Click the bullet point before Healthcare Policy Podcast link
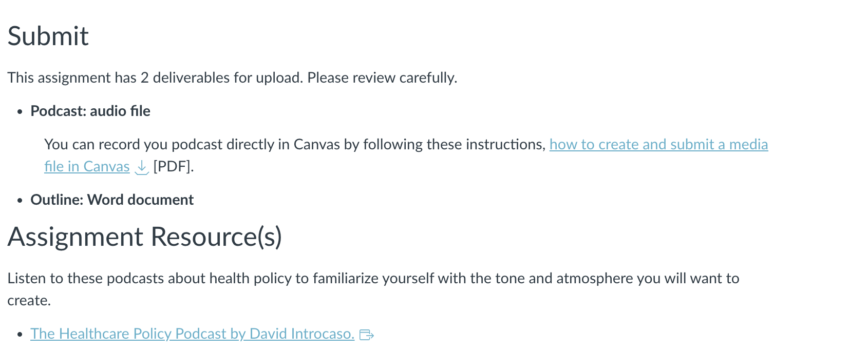 pyautogui.click(x=20, y=335)
